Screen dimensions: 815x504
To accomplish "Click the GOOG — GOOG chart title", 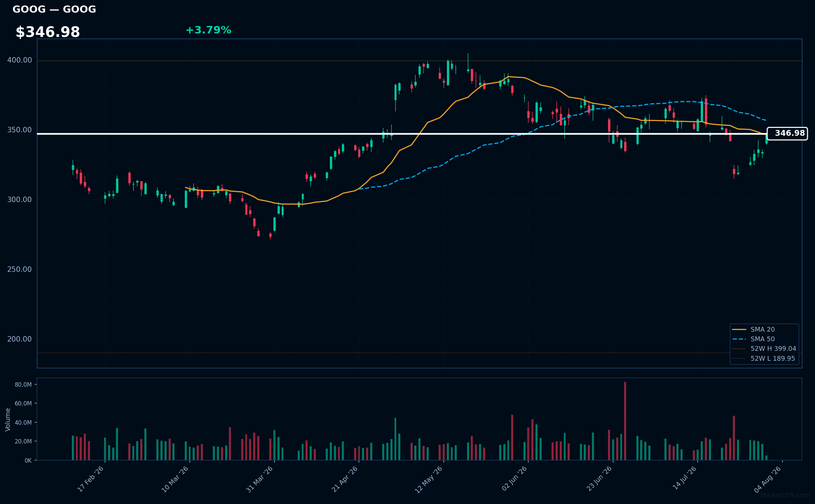I will [x=54, y=9].
